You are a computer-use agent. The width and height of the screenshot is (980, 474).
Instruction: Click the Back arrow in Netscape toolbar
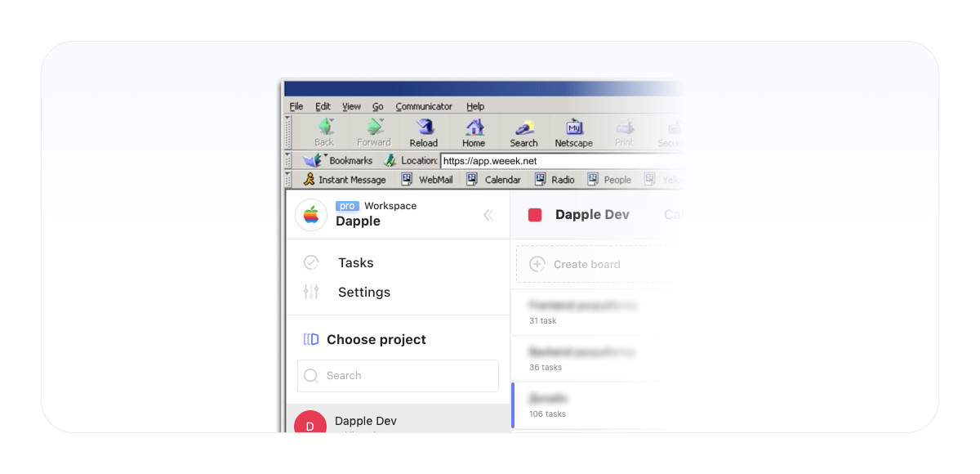324,128
